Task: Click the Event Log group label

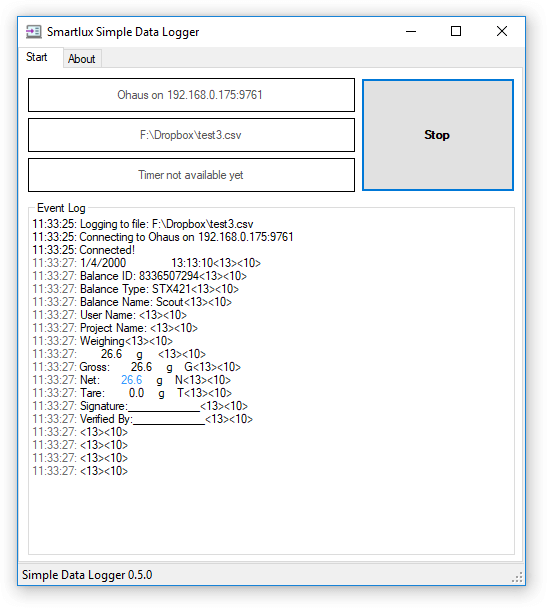Action: tap(61, 208)
